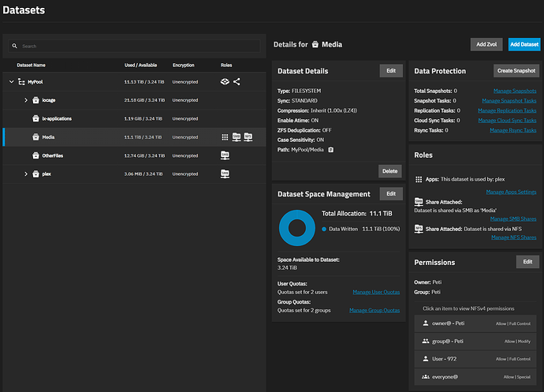Click the MyPool share role icon
544x392 pixels.
click(x=237, y=81)
